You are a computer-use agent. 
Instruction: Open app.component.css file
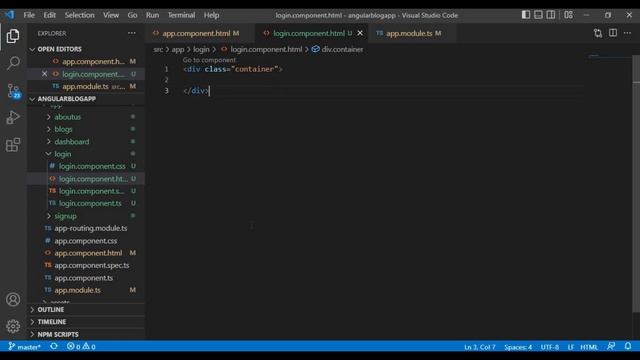coord(86,241)
